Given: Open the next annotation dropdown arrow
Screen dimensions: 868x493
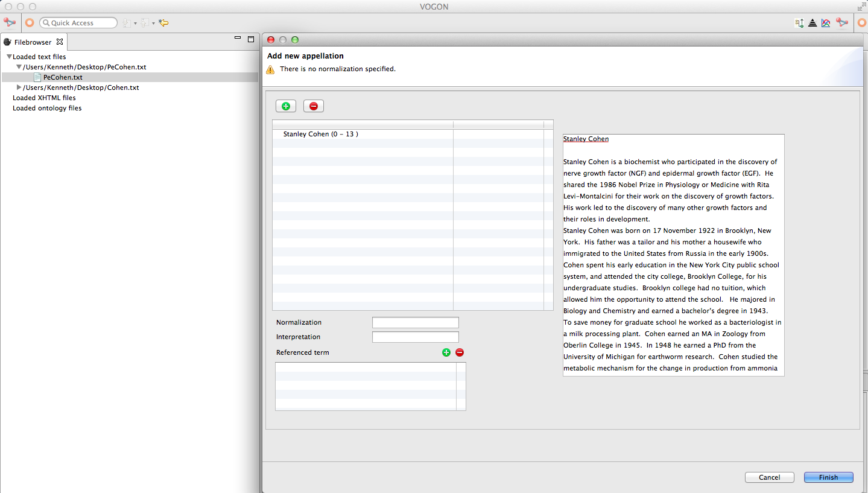Looking at the screenshot, I should click(x=135, y=24).
